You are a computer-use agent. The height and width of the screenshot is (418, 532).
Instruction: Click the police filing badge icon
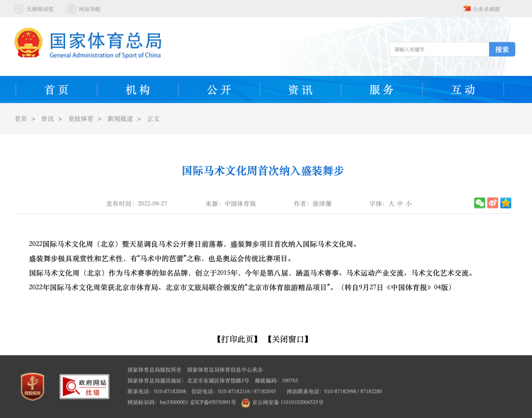pos(245,402)
